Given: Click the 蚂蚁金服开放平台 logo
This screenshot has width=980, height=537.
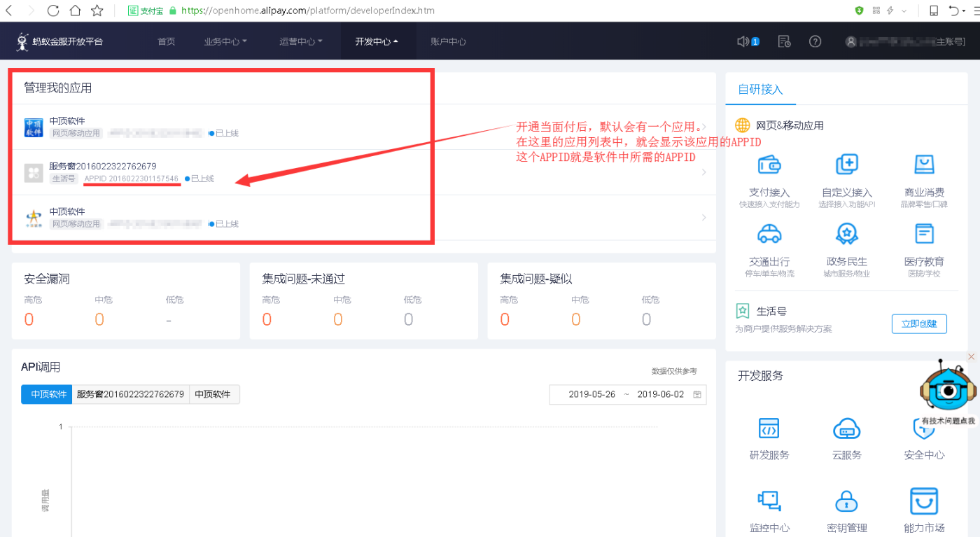Looking at the screenshot, I should coord(59,41).
